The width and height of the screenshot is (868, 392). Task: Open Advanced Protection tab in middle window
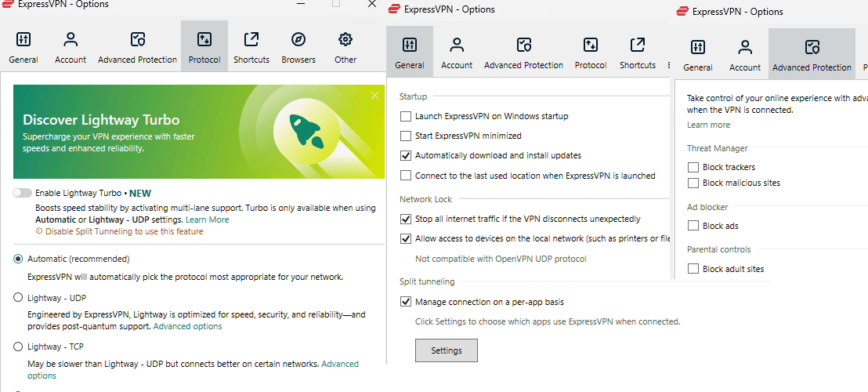click(x=523, y=52)
